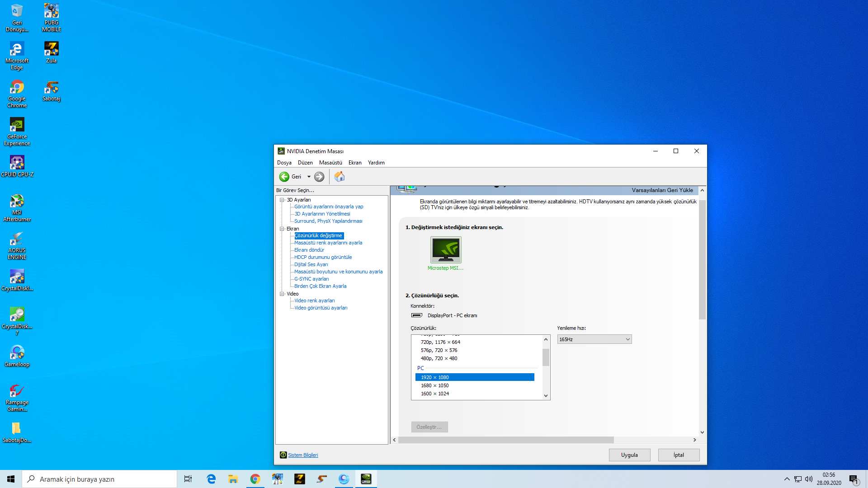Select 1680 × 1050 resolution
Image resolution: width=868 pixels, height=488 pixels.
(x=475, y=385)
